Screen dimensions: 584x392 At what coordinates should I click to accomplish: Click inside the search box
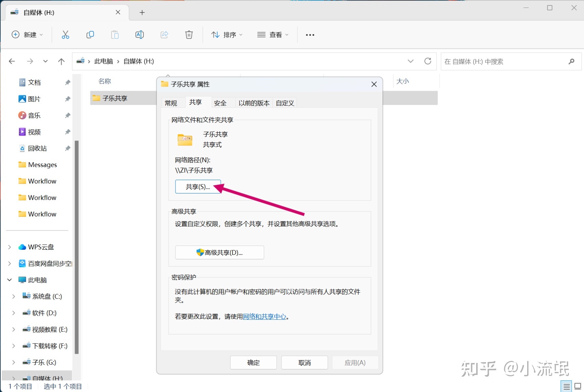coord(496,62)
